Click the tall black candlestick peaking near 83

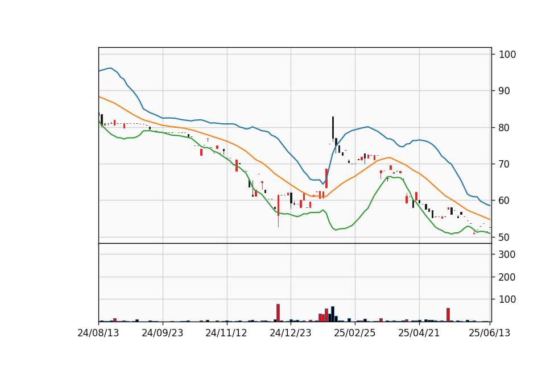tap(333, 129)
